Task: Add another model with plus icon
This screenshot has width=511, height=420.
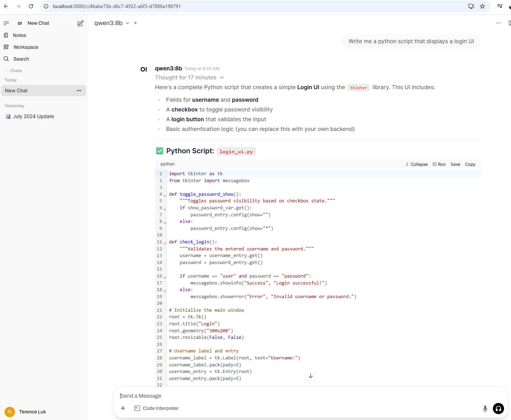Action: pos(136,23)
